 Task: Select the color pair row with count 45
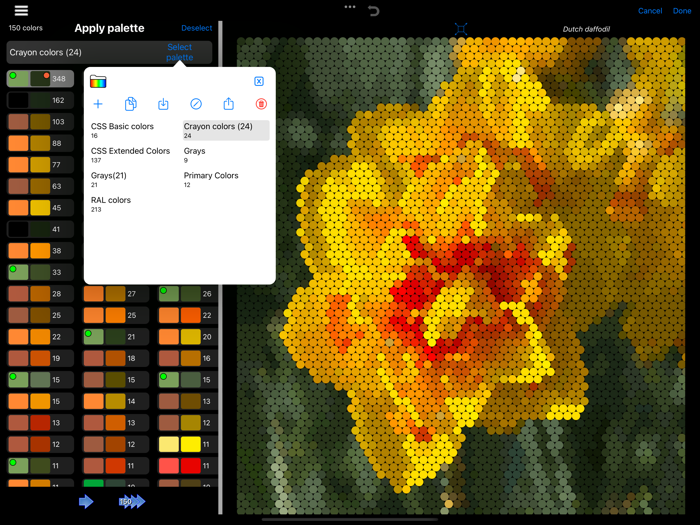click(x=40, y=208)
